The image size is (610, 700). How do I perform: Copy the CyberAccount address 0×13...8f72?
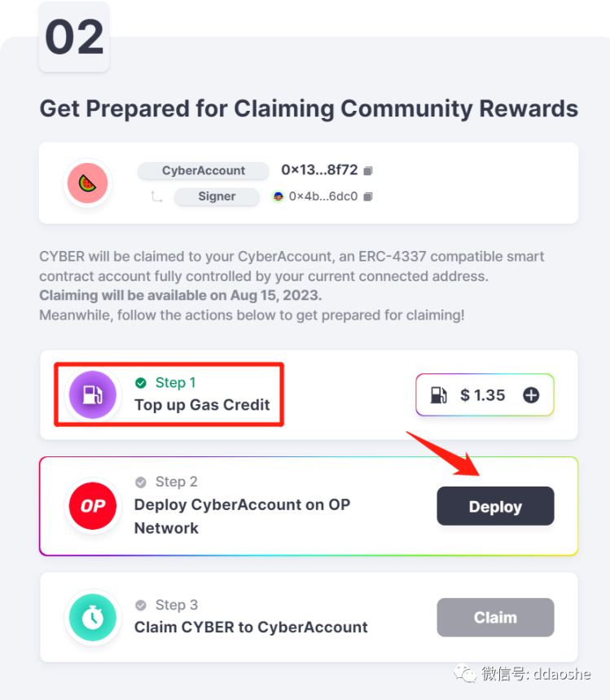(368, 171)
